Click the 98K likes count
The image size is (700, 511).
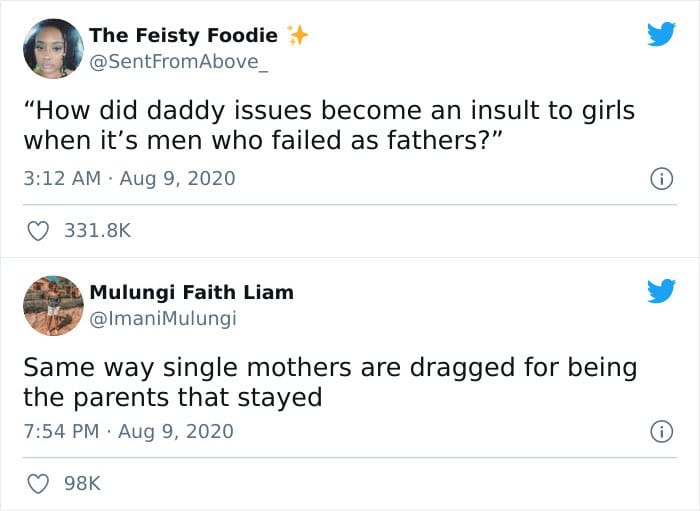[x=83, y=484]
